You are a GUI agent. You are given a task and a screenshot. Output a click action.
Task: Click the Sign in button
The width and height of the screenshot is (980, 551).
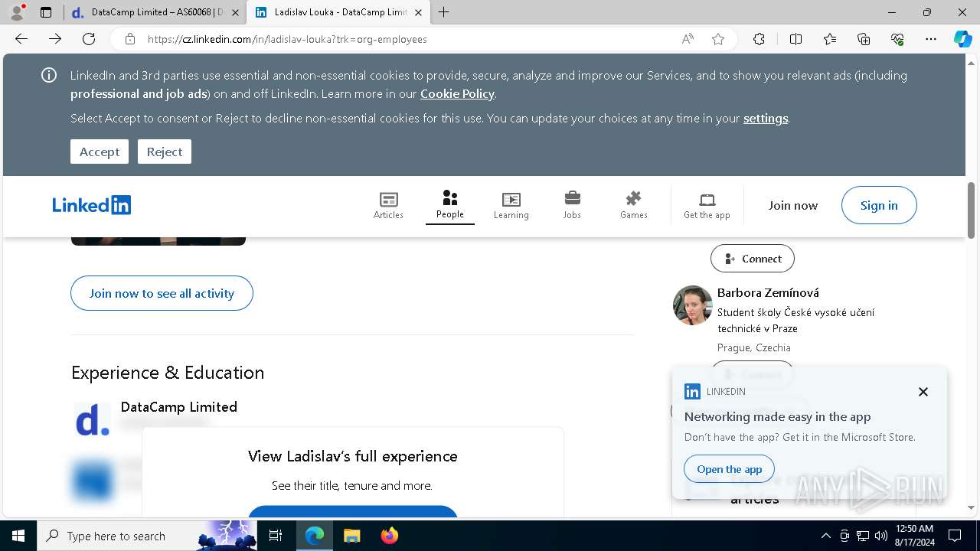click(879, 205)
